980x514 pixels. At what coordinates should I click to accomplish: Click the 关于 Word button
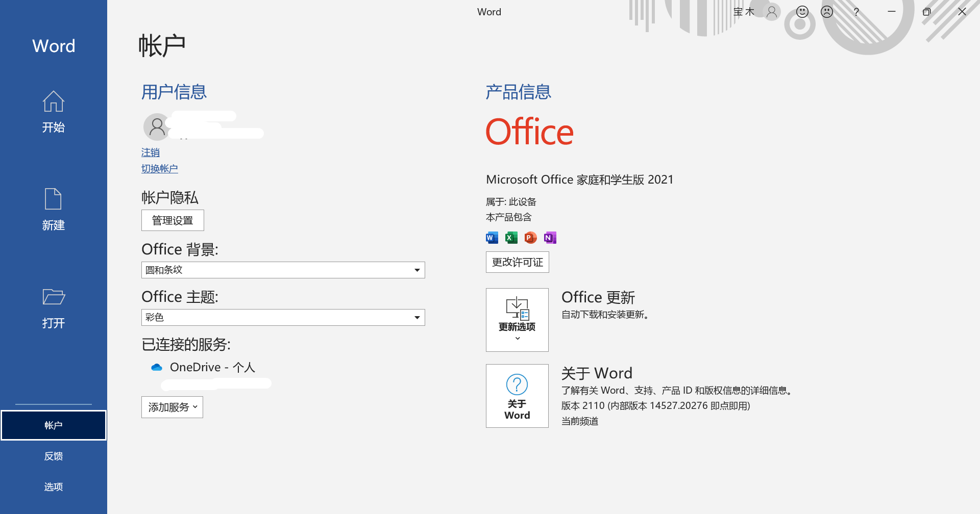click(517, 396)
